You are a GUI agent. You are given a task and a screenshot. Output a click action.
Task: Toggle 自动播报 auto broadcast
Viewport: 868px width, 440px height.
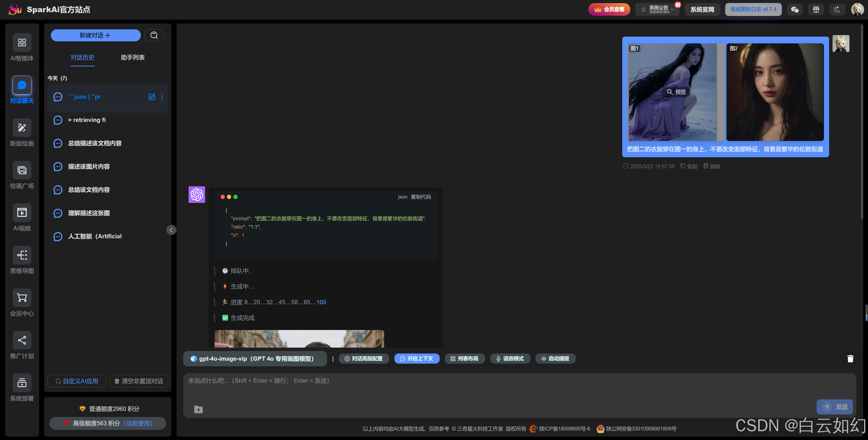(x=555, y=358)
